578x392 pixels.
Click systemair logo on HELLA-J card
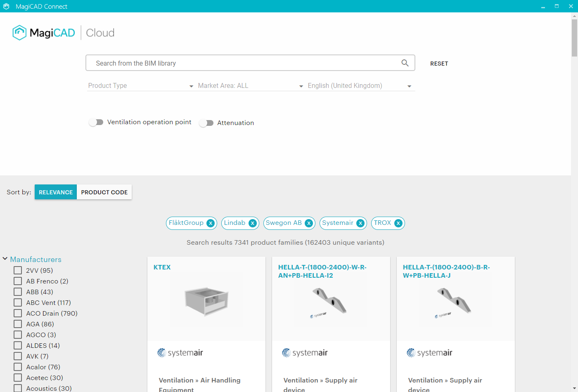click(x=430, y=353)
